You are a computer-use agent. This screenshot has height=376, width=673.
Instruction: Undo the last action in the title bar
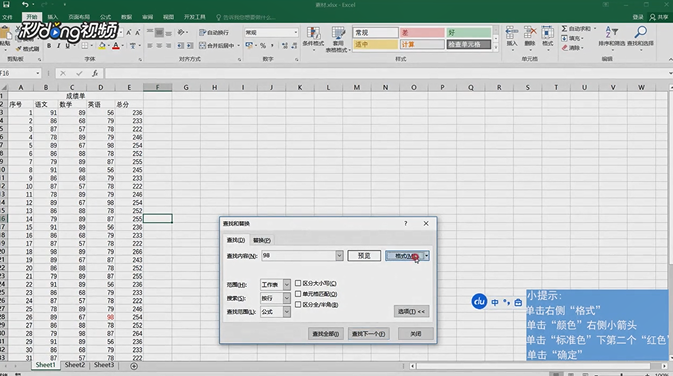(25, 5)
